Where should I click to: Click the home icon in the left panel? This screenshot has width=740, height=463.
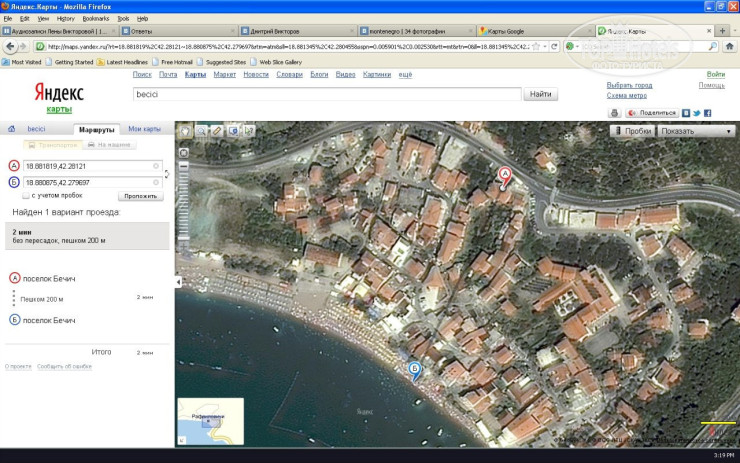coord(11,129)
